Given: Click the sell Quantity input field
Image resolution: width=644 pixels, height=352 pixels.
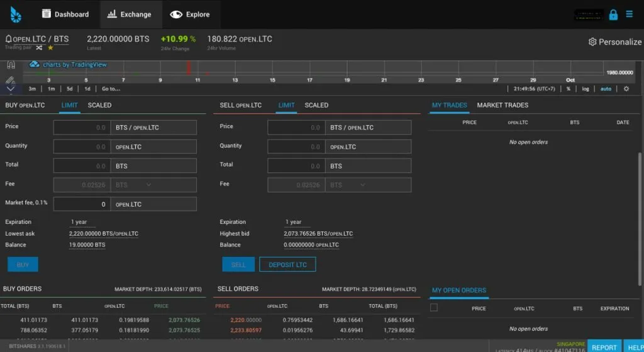Looking at the screenshot, I should pyautogui.click(x=296, y=147).
